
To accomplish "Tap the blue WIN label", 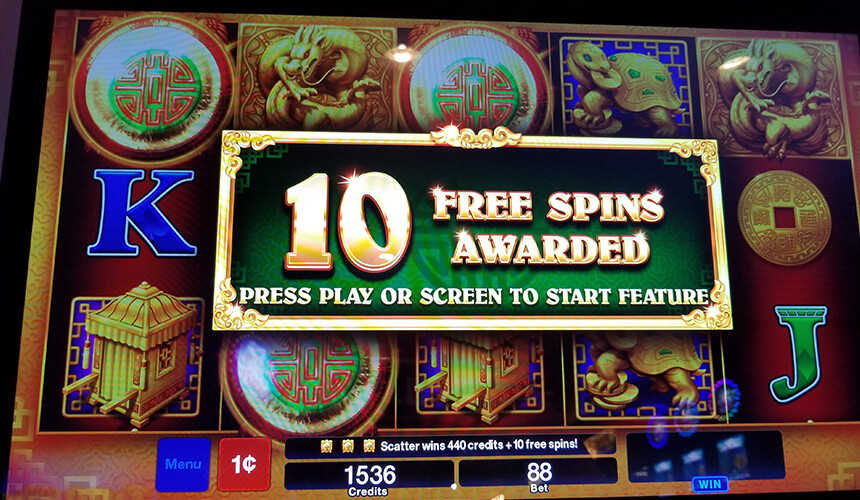I will (x=710, y=484).
